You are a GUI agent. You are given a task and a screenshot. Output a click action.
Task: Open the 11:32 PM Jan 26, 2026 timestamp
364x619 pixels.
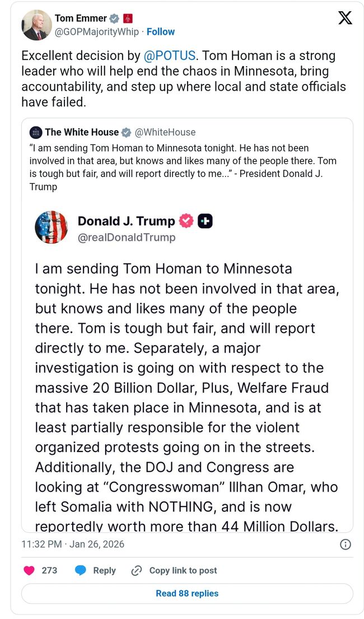point(73,544)
